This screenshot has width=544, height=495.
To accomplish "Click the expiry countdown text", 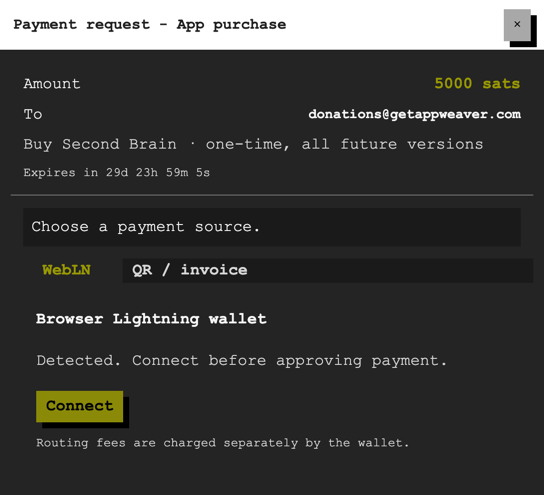I will (117, 172).
